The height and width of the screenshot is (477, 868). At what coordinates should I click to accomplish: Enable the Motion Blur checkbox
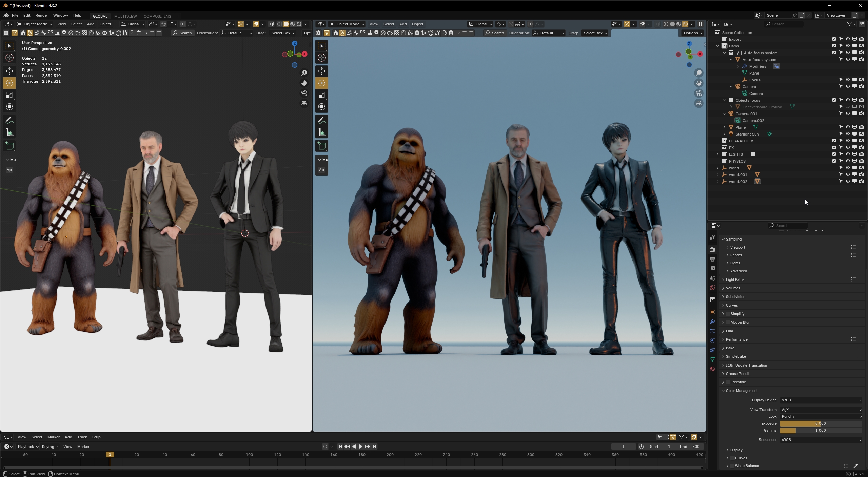(x=728, y=323)
